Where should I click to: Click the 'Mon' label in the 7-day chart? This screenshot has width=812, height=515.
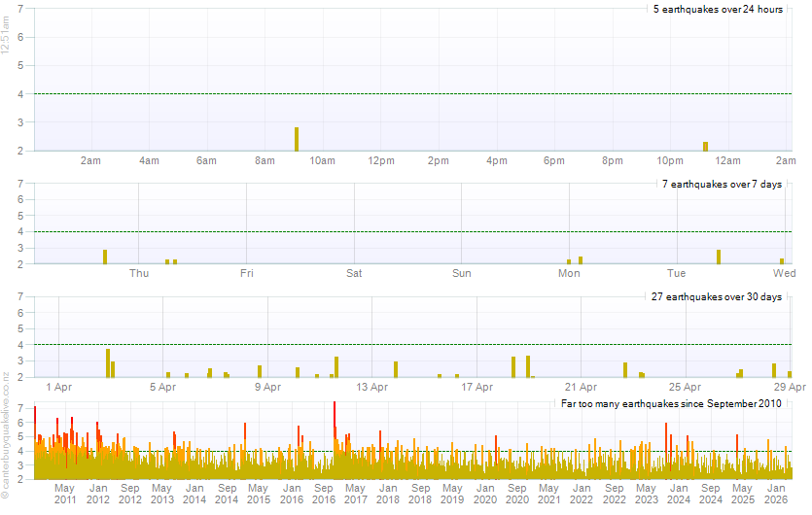tap(569, 273)
